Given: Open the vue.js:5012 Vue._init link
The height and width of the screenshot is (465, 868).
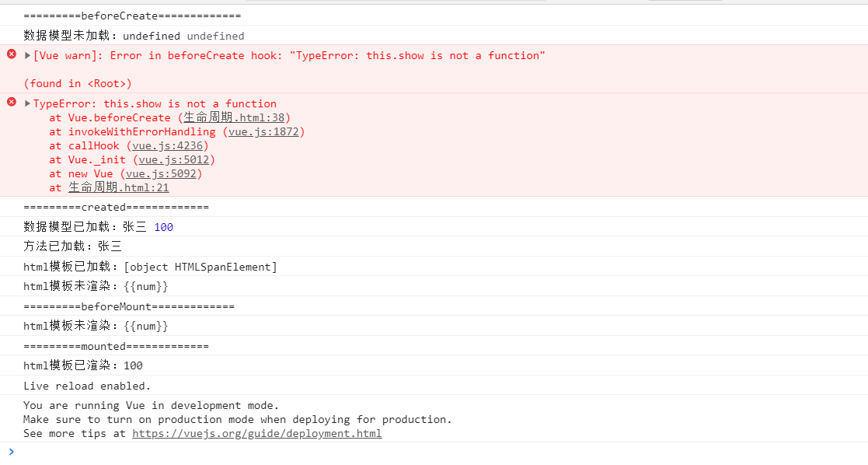Looking at the screenshot, I should (174, 159).
